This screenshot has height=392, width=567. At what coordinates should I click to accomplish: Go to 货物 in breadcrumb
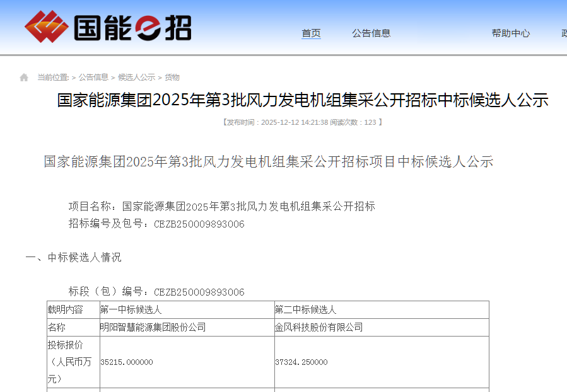[x=172, y=78]
